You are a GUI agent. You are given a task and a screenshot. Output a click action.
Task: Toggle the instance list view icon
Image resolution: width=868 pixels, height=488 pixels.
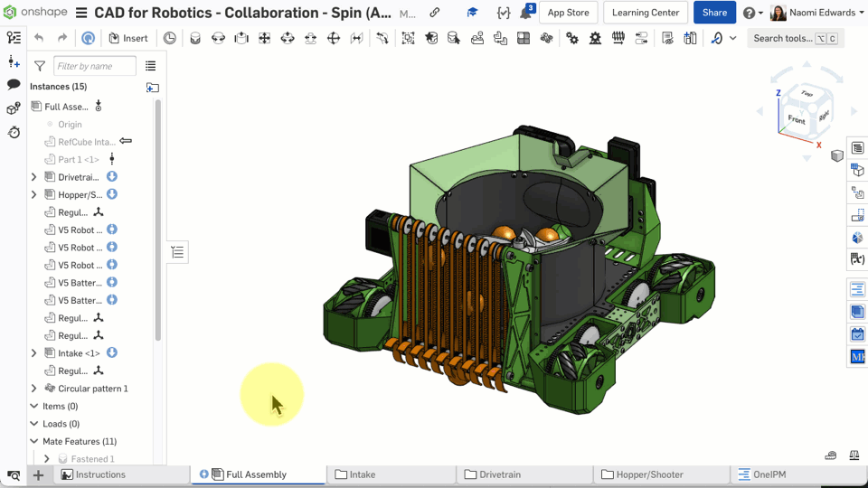coord(150,66)
